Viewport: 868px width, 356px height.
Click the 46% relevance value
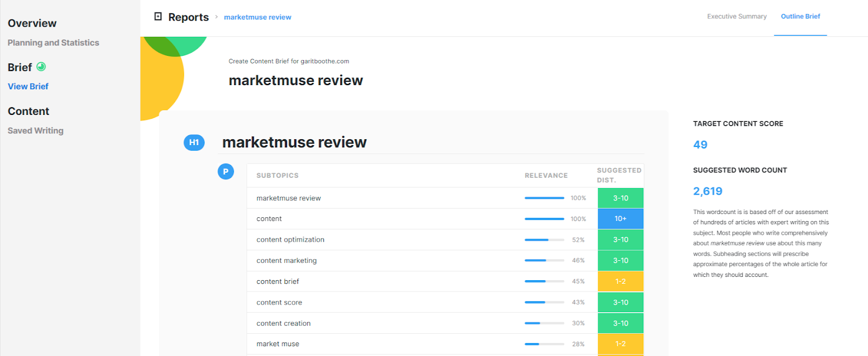[578, 261]
